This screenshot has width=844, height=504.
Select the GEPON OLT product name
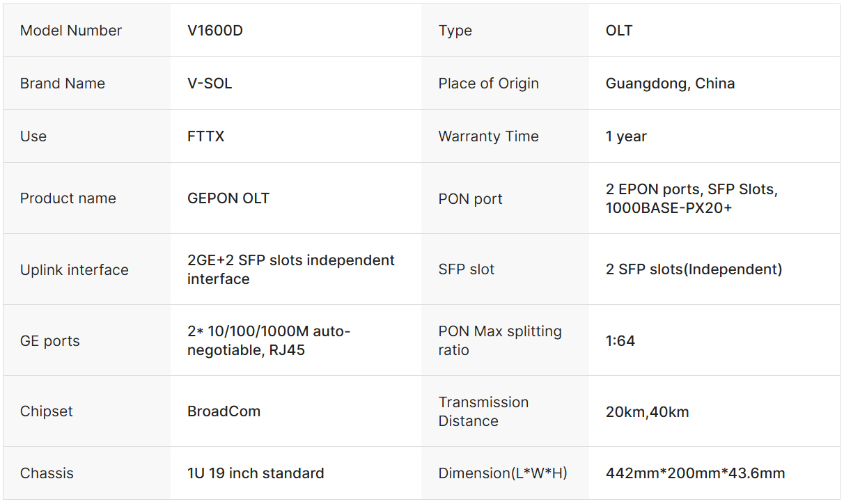tap(228, 198)
